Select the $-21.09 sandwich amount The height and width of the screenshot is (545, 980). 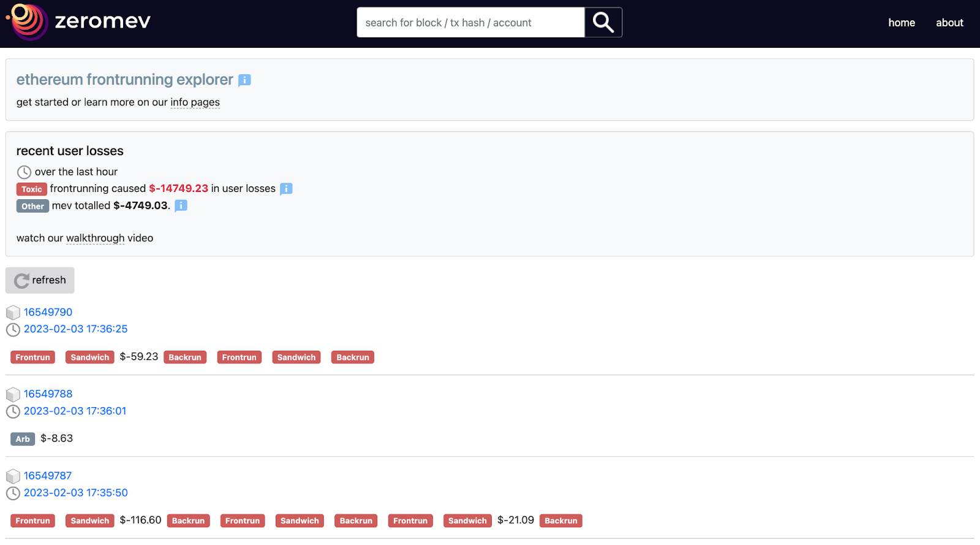[516, 520]
